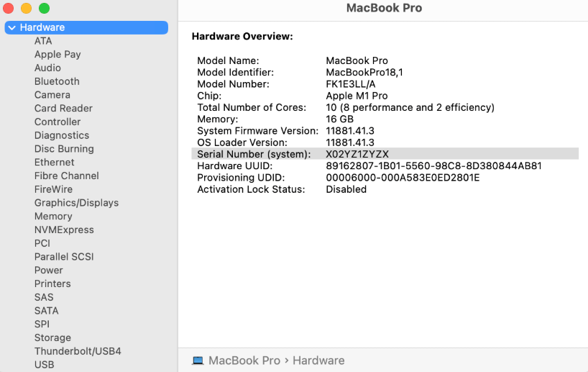
Task: Select the highlighted Hardware sidebar item
Action: coord(42,27)
